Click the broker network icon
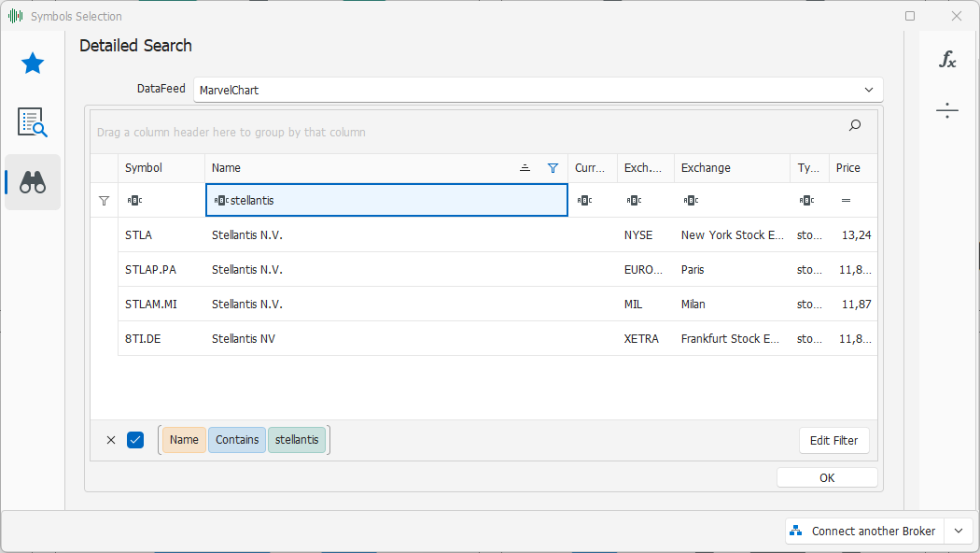This screenshot has width=980, height=553. [795, 531]
